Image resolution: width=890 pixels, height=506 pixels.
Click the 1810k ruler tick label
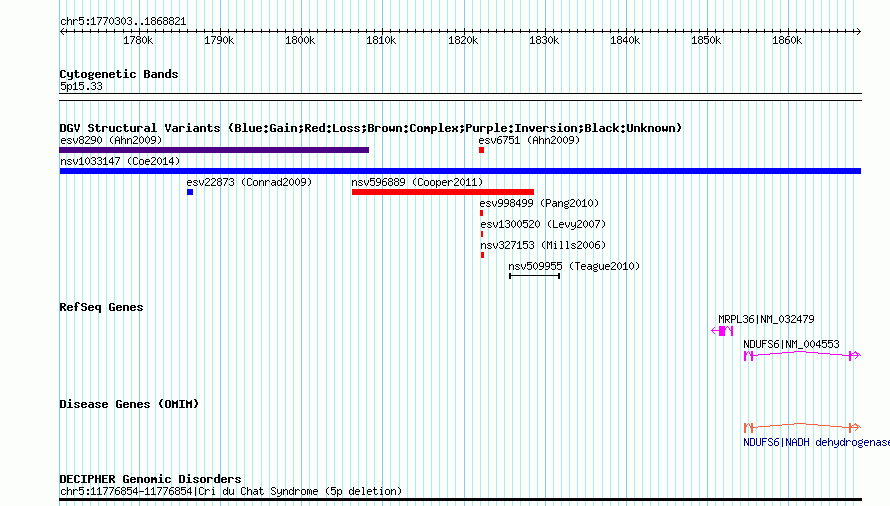pyautogui.click(x=381, y=41)
